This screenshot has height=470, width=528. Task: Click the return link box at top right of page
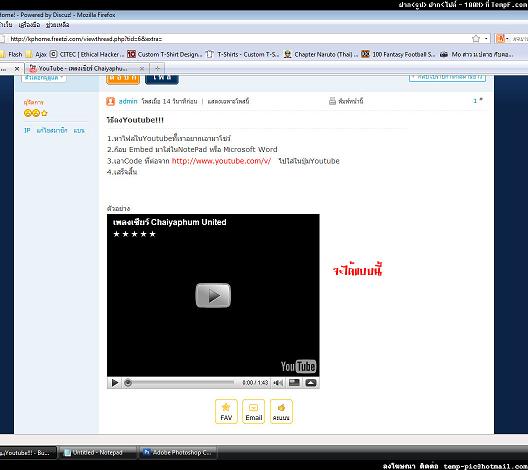tap(447, 78)
